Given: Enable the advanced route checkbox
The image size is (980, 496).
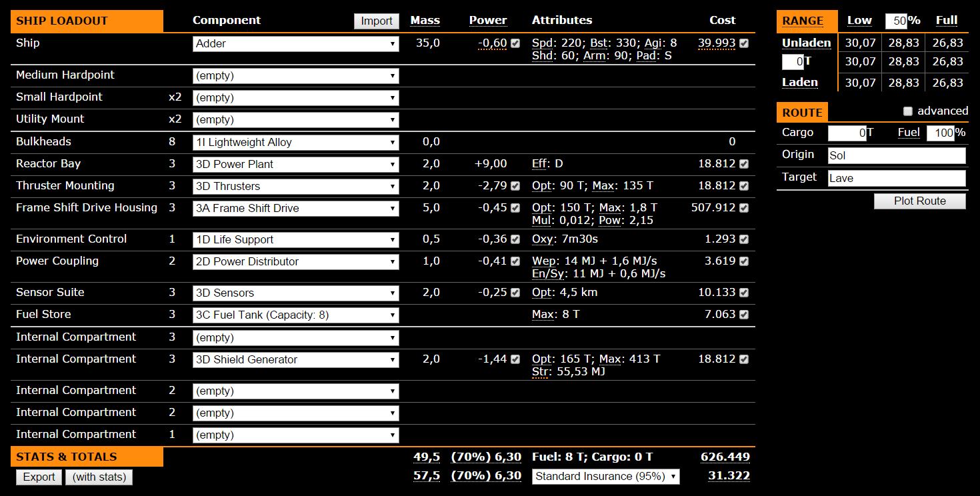Looking at the screenshot, I should click(907, 111).
